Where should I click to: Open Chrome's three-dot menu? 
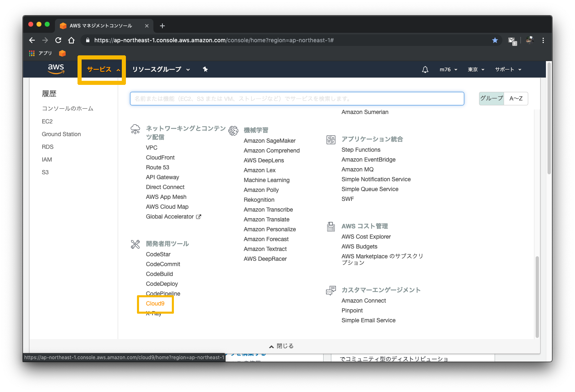(x=543, y=40)
